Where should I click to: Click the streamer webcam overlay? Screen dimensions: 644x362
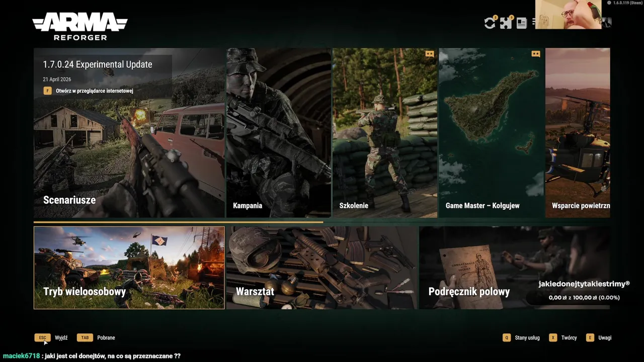(x=568, y=15)
